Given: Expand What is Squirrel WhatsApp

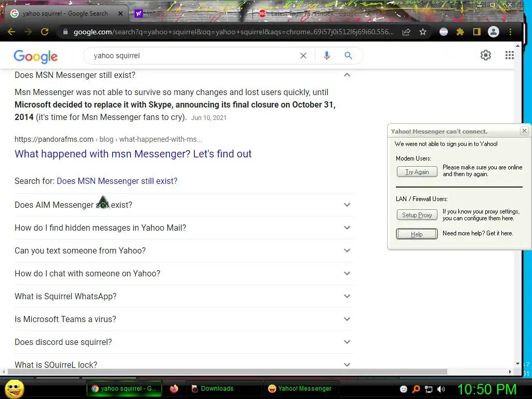Looking at the screenshot, I should [x=183, y=296].
